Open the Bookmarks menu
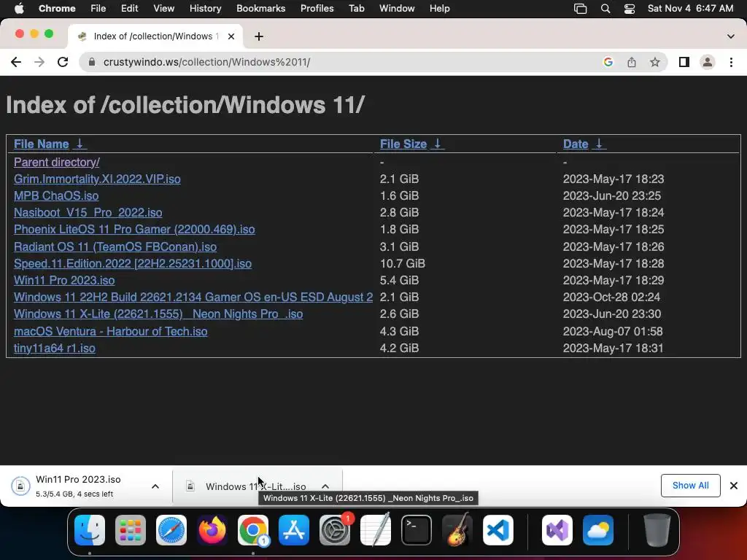 260,9
